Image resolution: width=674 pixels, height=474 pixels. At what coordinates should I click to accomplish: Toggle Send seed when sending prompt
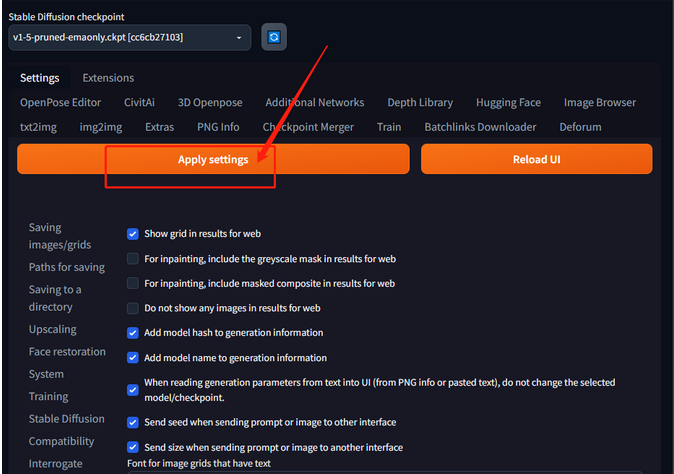tap(133, 422)
